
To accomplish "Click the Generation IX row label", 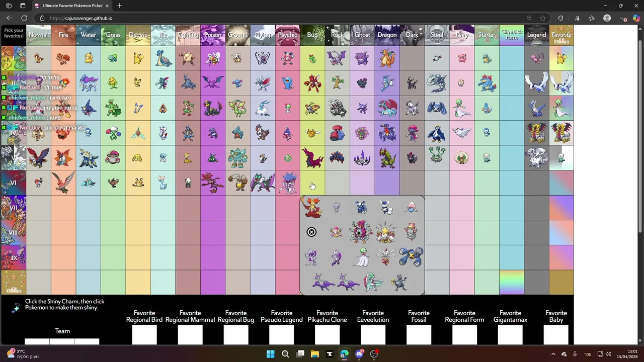I will tap(14, 257).
